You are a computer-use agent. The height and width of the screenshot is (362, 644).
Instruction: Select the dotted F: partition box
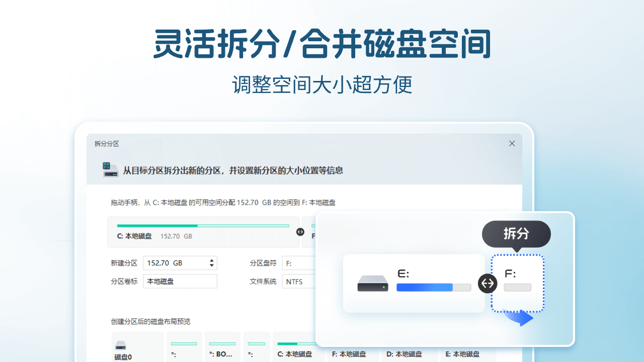[x=518, y=283]
